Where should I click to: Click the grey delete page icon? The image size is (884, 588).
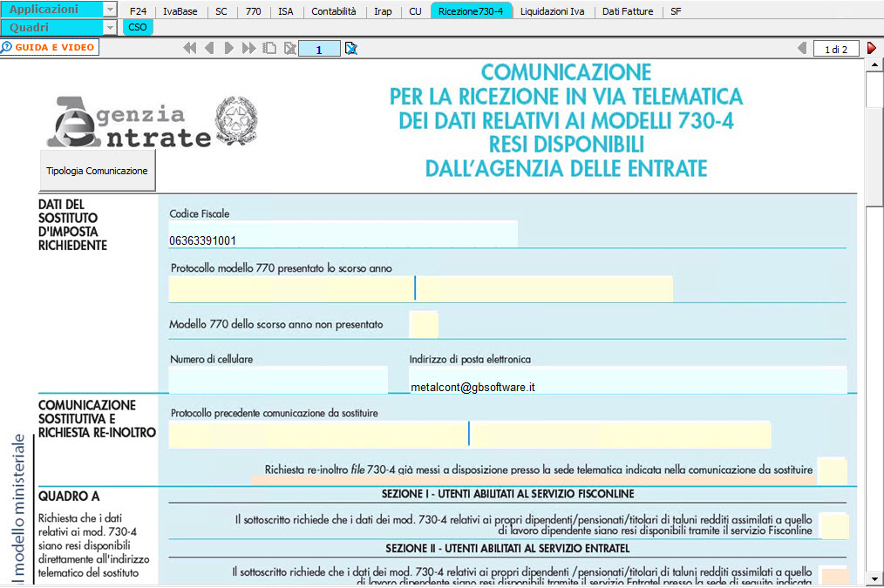click(289, 49)
